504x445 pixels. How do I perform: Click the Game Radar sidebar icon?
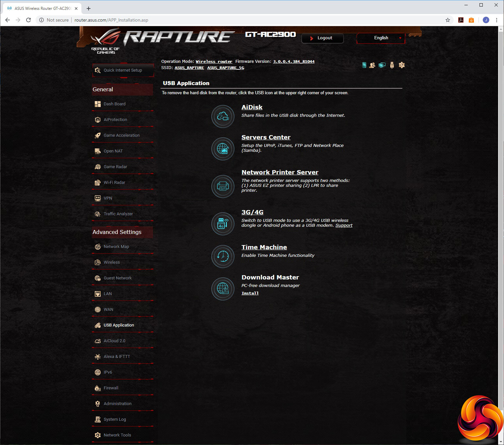98,167
